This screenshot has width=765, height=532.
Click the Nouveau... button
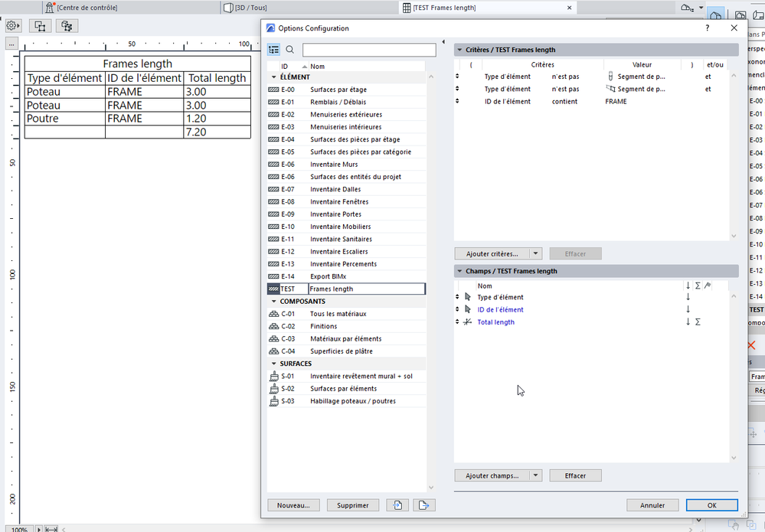(293, 505)
